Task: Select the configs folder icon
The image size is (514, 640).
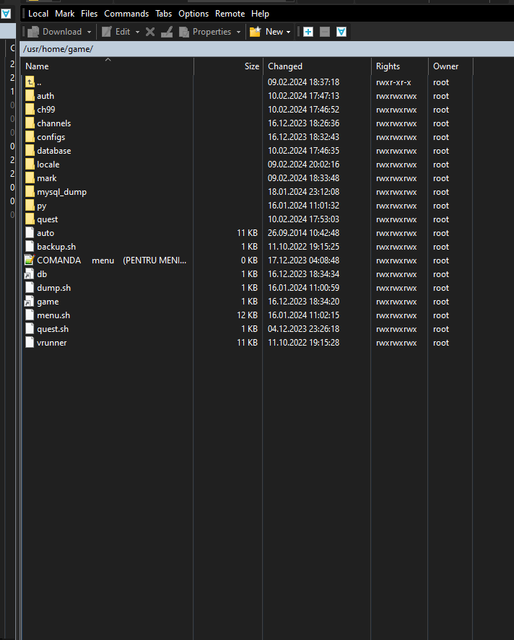Action: [30, 137]
